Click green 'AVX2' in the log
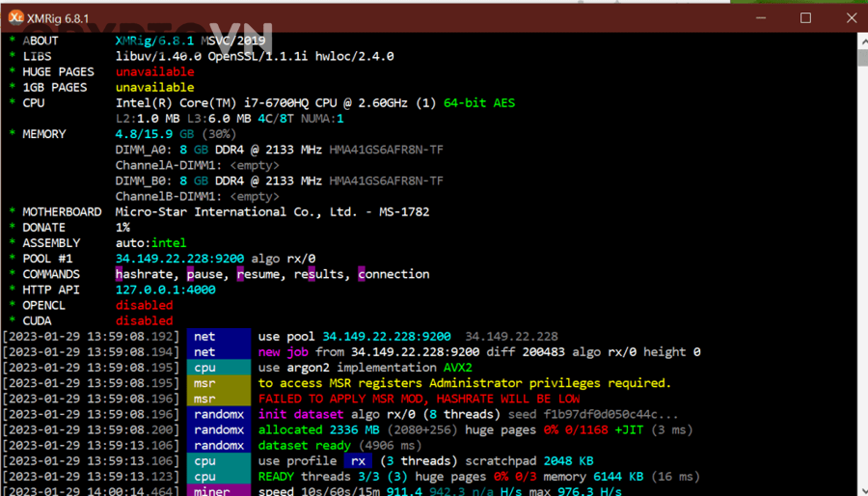The height and width of the screenshot is (496, 868). (x=457, y=368)
